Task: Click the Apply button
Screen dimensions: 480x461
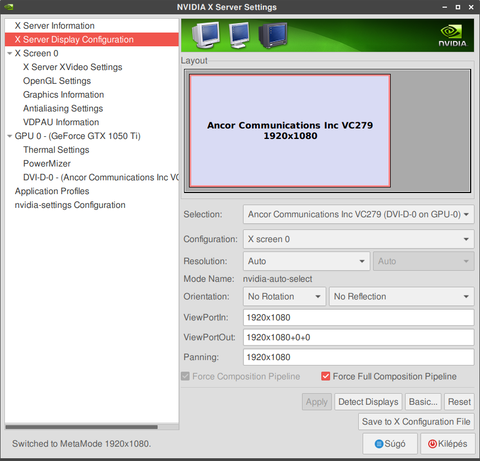Action: (317, 402)
